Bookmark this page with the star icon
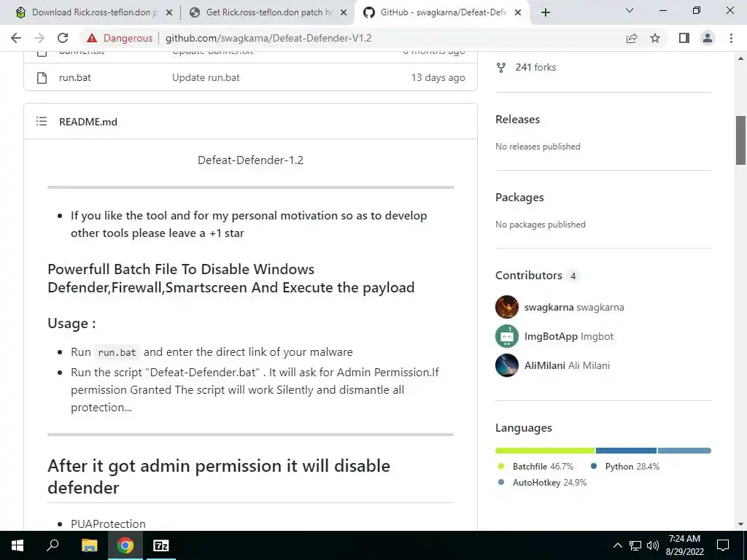747x560 pixels. pyautogui.click(x=655, y=38)
